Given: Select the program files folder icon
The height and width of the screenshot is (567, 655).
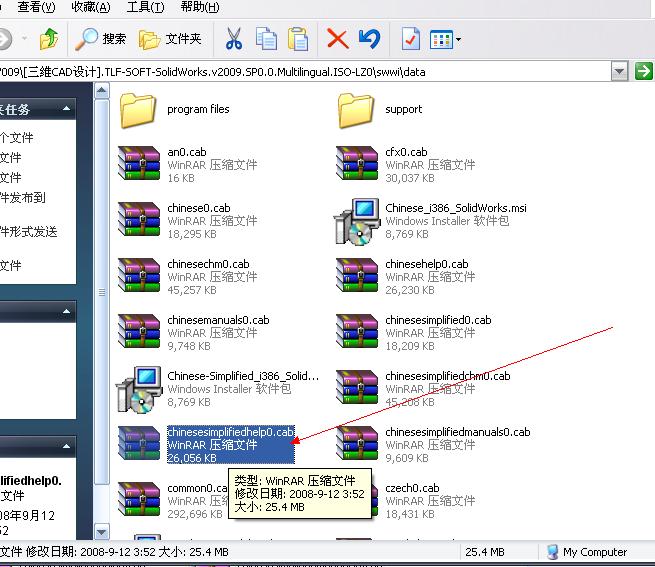Looking at the screenshot, I should 138,110.
